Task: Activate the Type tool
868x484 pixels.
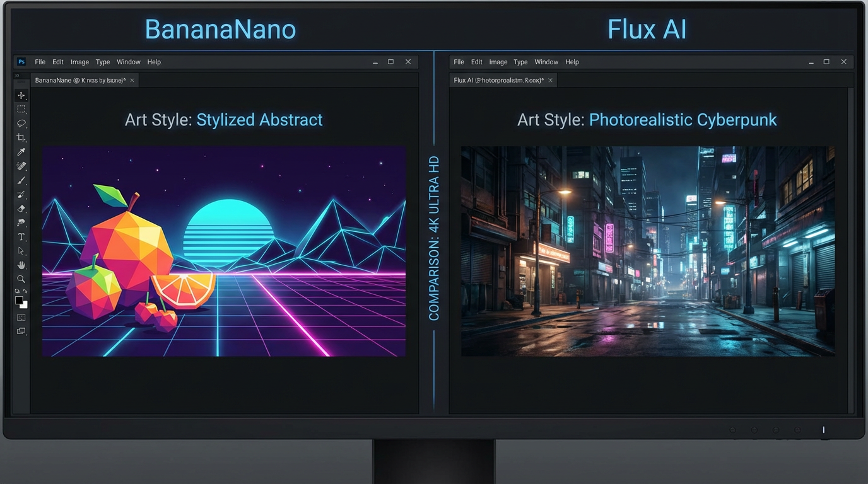Action: click(x=21, y=236)
